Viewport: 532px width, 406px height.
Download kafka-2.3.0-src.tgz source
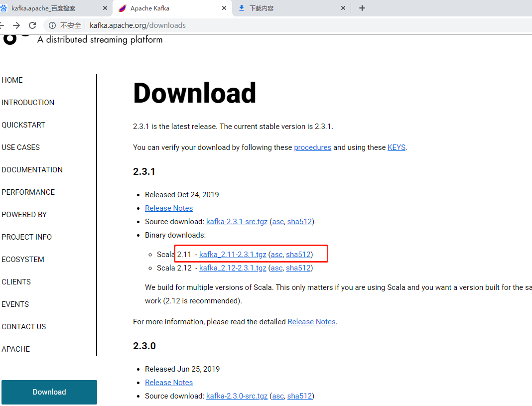[237, 396]
